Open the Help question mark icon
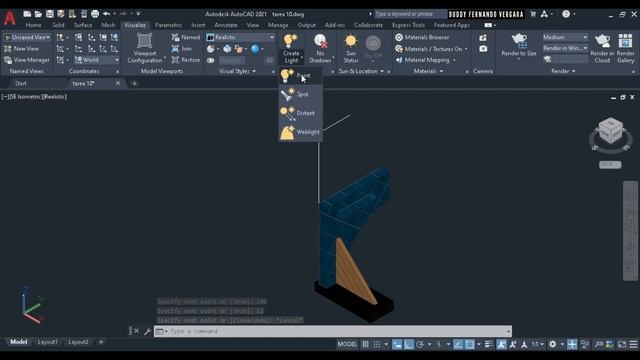 (566, 14)
